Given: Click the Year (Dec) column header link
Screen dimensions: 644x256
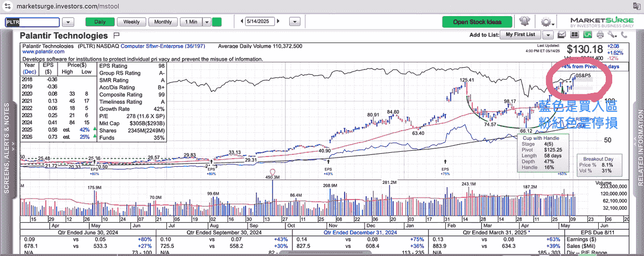Looking at the screenshot, I should tap(29, 68).
